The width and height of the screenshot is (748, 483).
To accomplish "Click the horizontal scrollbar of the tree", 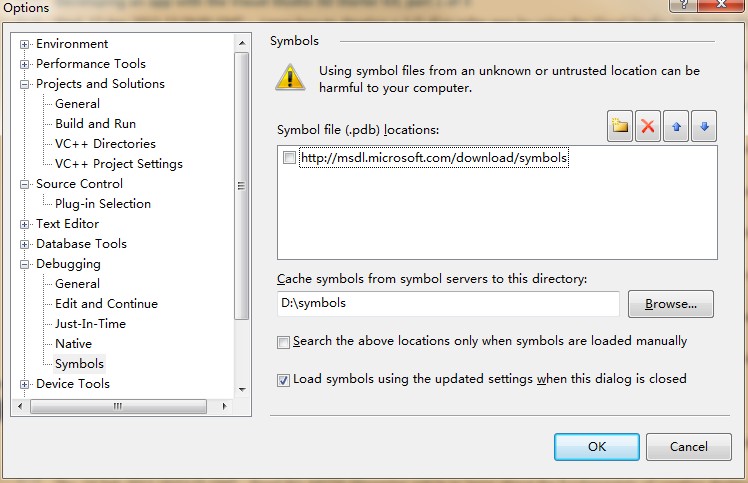I will click(118, 406).
